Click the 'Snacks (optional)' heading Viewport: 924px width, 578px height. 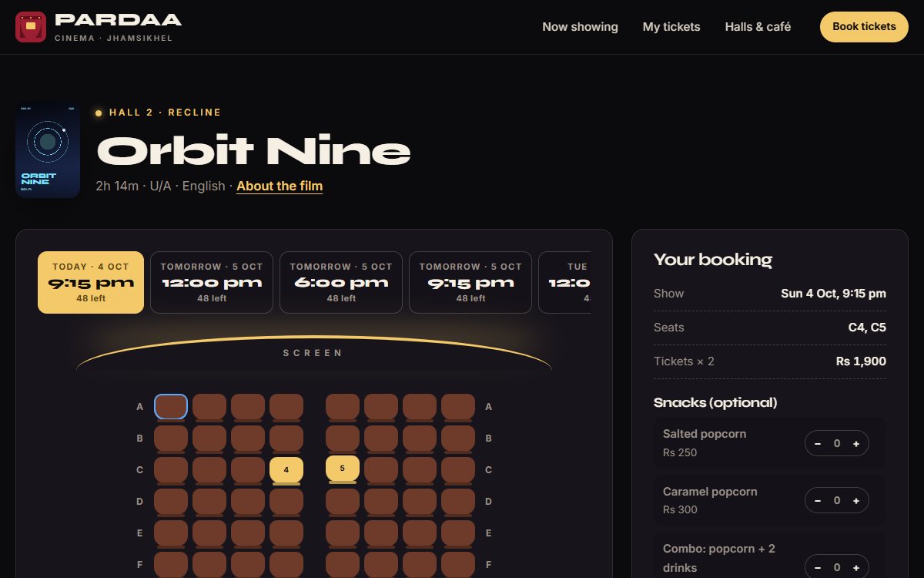pyautogui.click(x=715, y=402)
